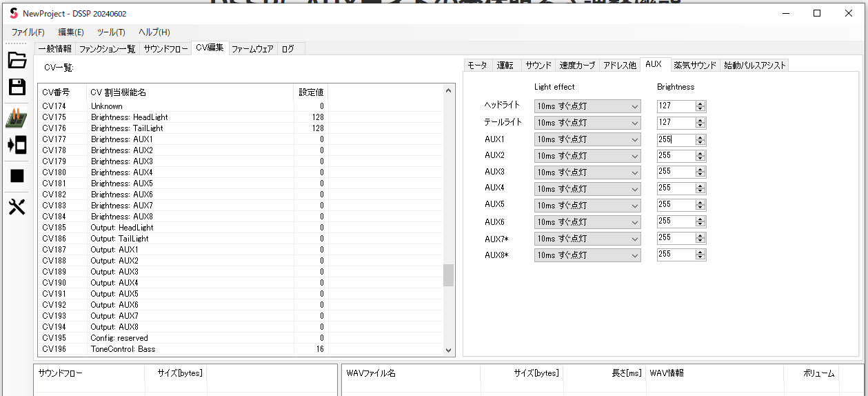Click the floppy disk save icon
Image resolution: width=868 pixels, height=396 pixels.
click(x=17, y=87)
